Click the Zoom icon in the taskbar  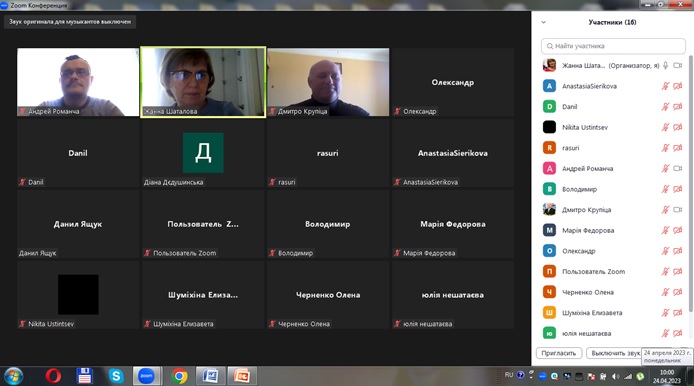point(147,376)
